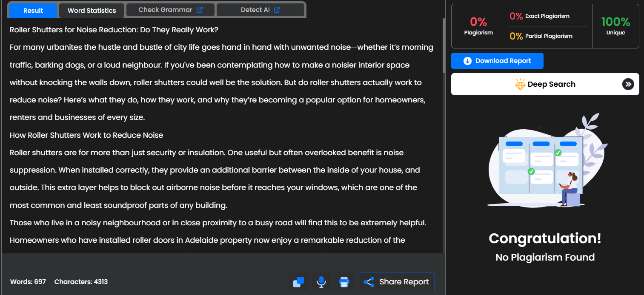Click the microphone icon to listen

tap(321, 282)
